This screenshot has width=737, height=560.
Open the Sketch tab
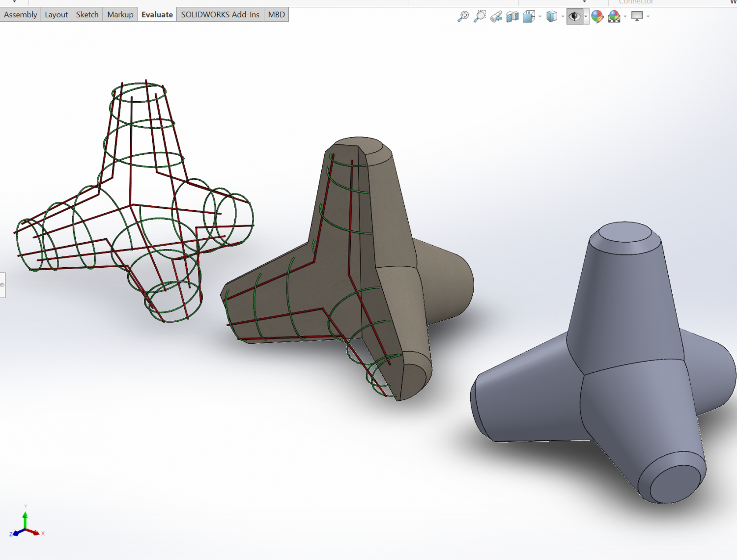point(87,14)
